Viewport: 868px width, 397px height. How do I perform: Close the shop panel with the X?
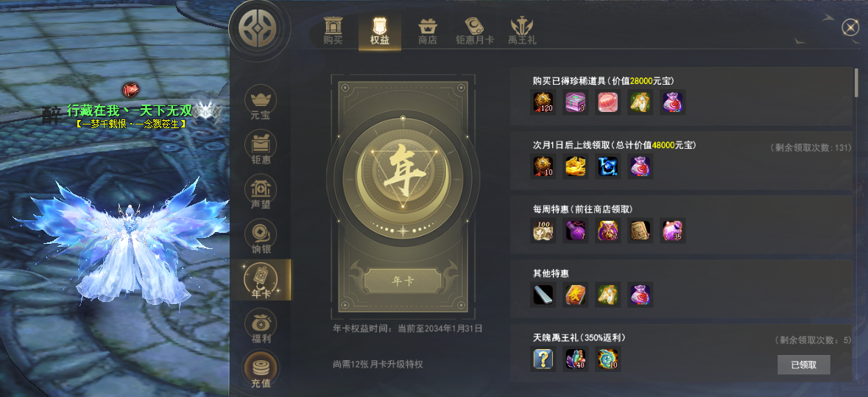tap(850, 27)
